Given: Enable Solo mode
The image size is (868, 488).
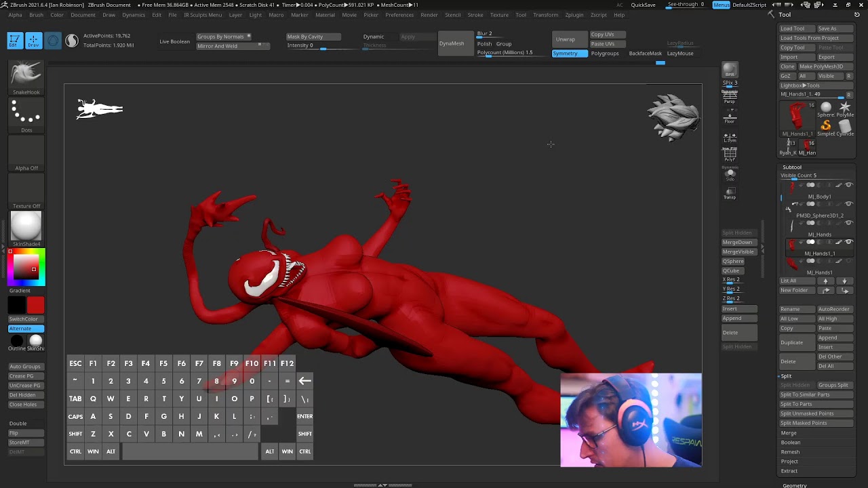Looking at the screenshot, I should (730, 176).
